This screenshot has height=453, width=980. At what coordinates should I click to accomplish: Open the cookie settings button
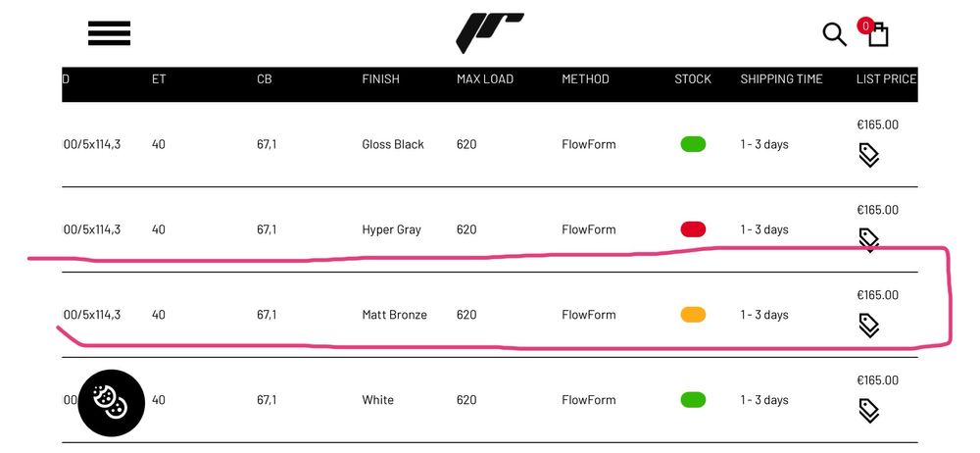111,402
